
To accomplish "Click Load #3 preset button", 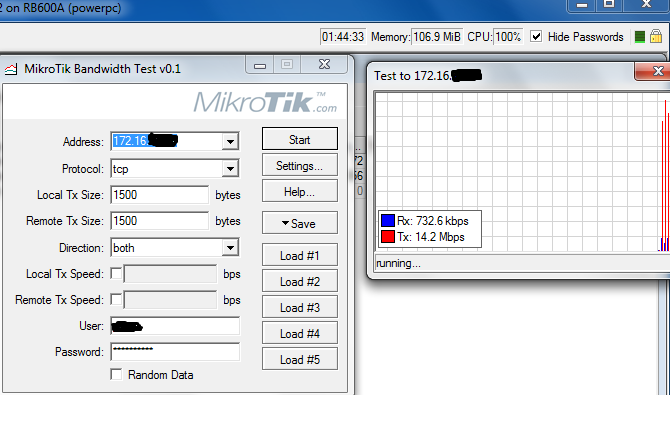I will (x=300, y=307).
